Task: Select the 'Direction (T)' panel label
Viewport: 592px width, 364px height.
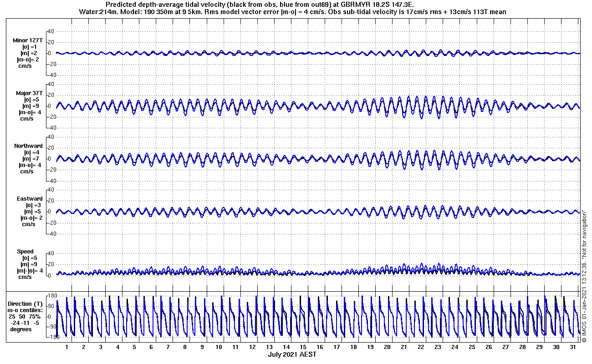Action: (x=26, y=304)
